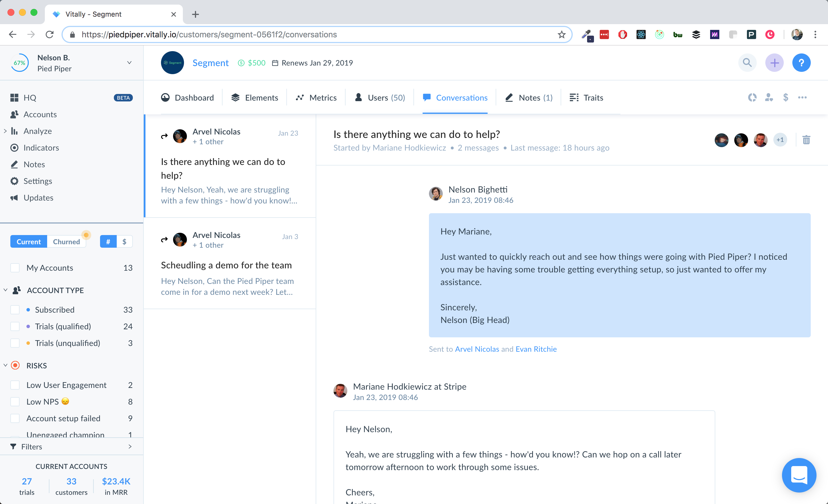Click the +1 participants badge

780,140
